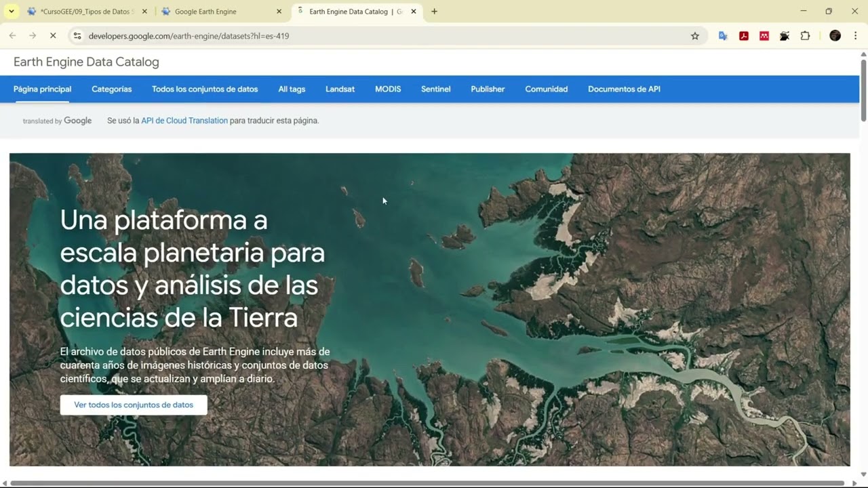Click the translated by Google logo

pyautogui.click(x=57, y=121)
